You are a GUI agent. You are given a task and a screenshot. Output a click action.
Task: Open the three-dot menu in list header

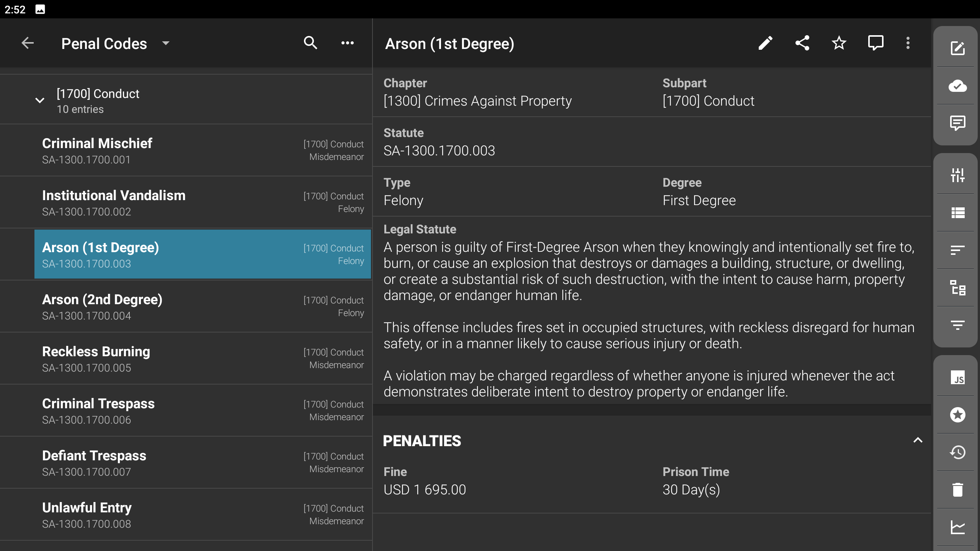pos(347,43)
